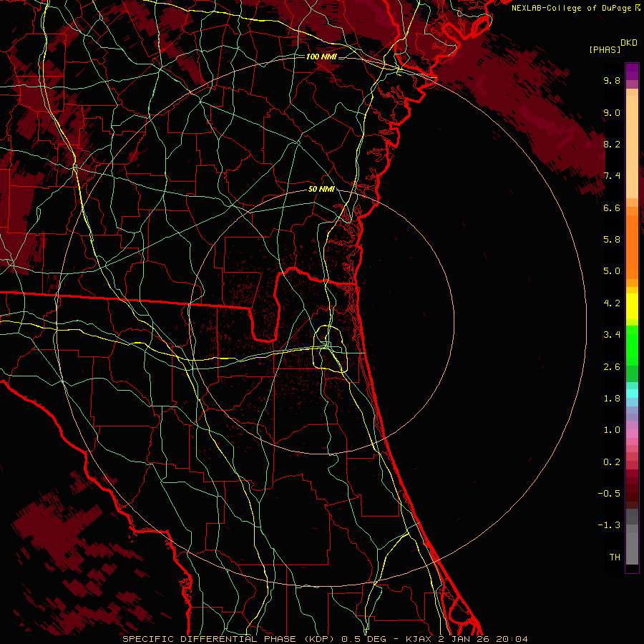Click the 20:04 timestamp
Image resolution: width=644 pixels, height=644 pixels.
(512, 639)
